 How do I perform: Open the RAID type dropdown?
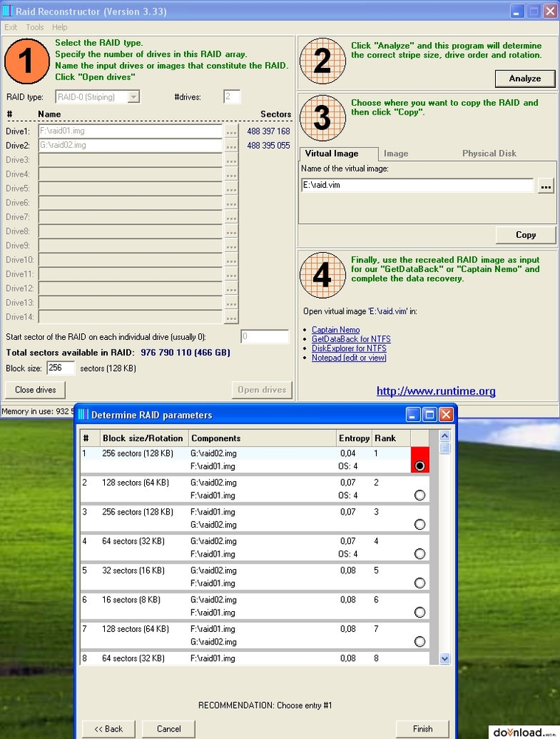coord(134,97)
